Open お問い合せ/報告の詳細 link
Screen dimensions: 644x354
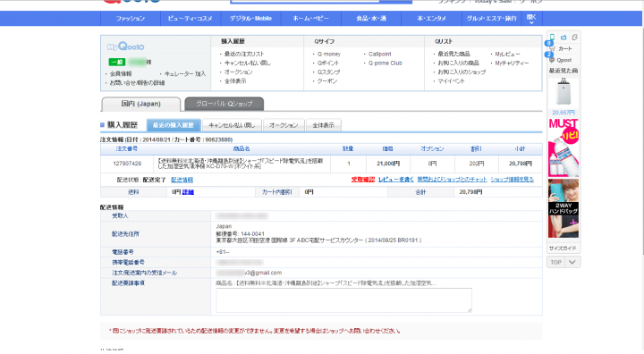tap(137, 82)
